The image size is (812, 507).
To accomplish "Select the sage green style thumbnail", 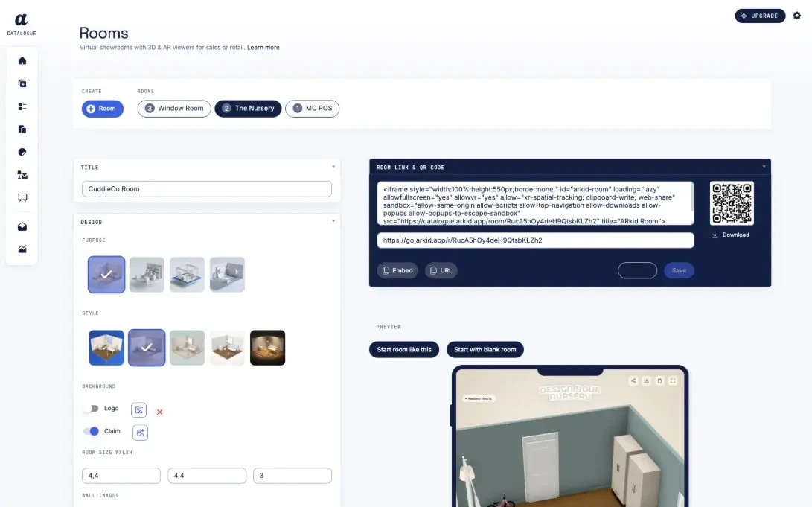I will pyautogui.click(x=187, y=348).
